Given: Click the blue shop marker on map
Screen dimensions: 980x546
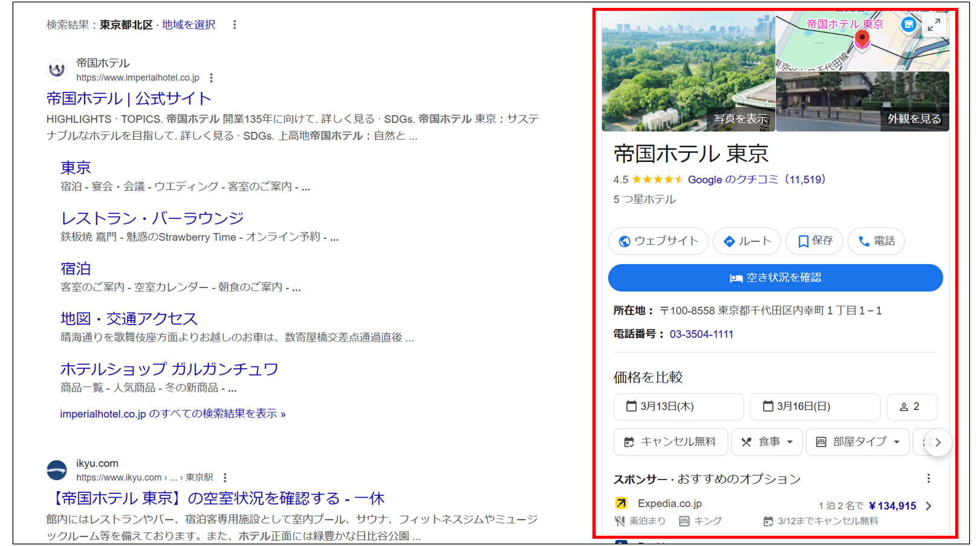Looking at the screenshot, I should (908, 25).
